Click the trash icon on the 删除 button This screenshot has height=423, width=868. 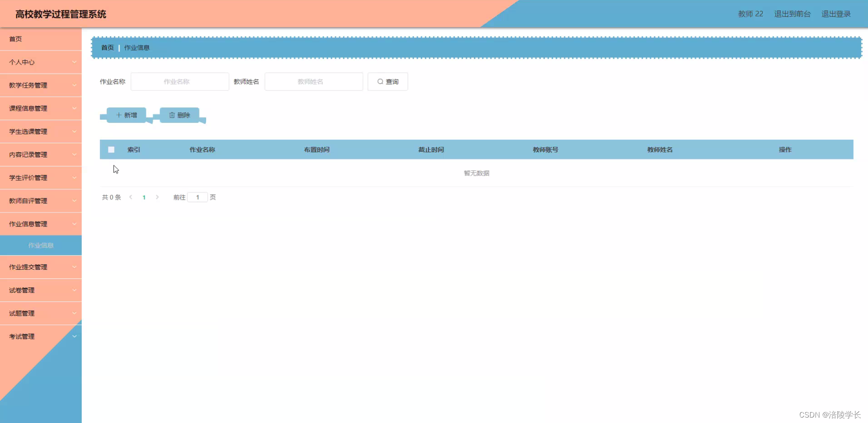point(171,115)
